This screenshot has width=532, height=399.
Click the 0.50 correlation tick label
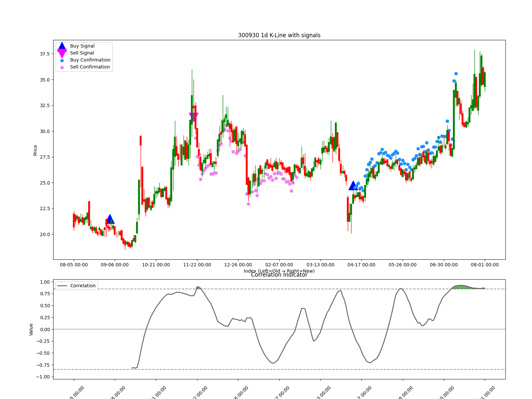(x=45, y=306)
